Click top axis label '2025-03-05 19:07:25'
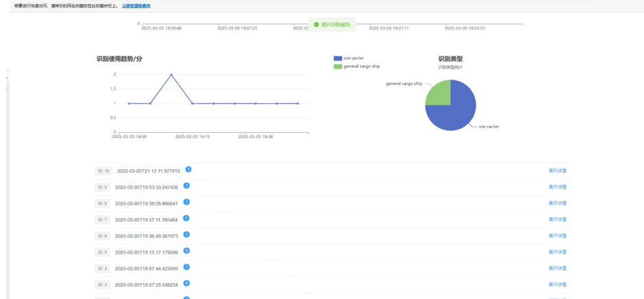Screen dimensions: 644x299 (238, 28)
